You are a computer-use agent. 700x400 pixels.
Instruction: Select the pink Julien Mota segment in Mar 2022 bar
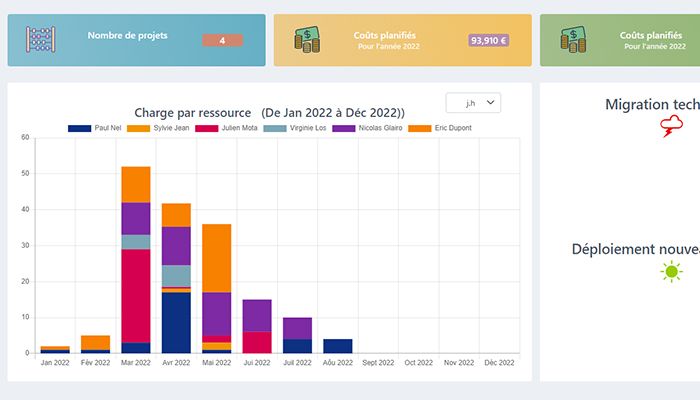click(136, 295)
